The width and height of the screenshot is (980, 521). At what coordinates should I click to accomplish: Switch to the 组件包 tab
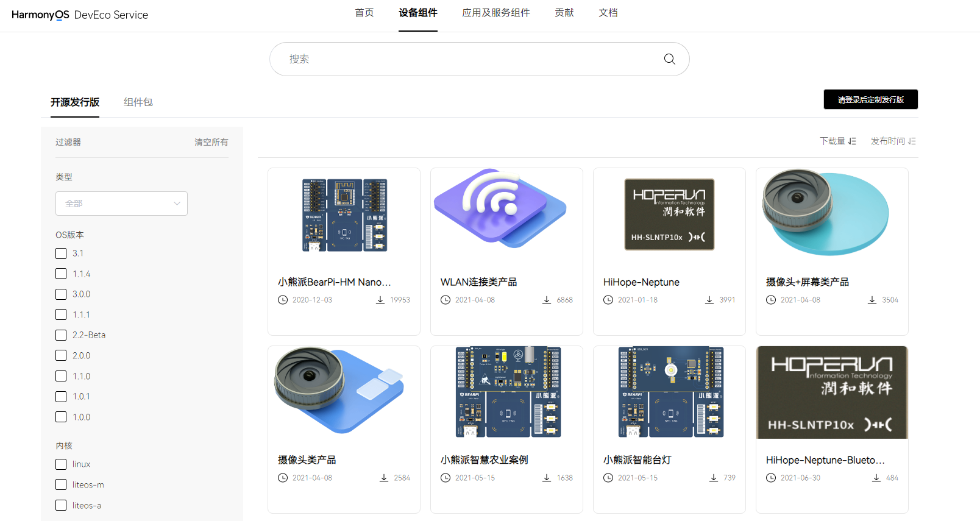click(x=138, y=102)
